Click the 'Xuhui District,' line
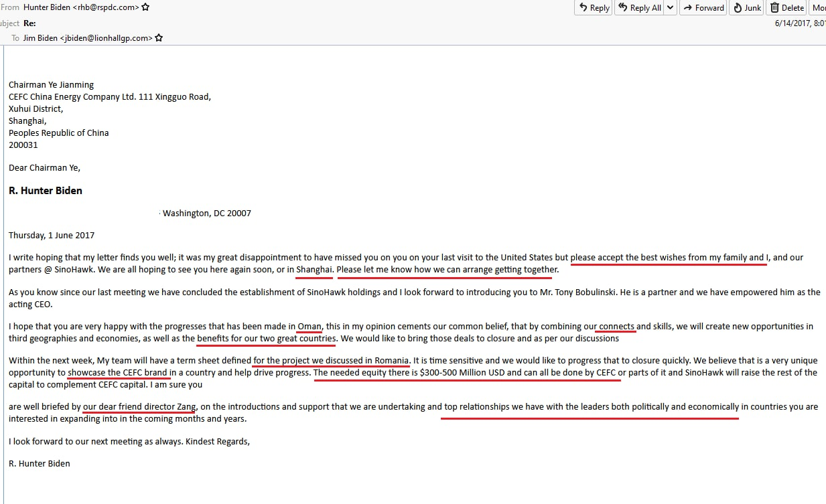 pyautogui.click(x=36, y=109)
